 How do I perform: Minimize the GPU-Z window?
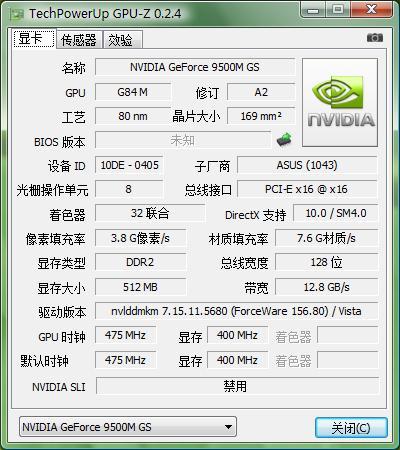(x=313, y=10)
